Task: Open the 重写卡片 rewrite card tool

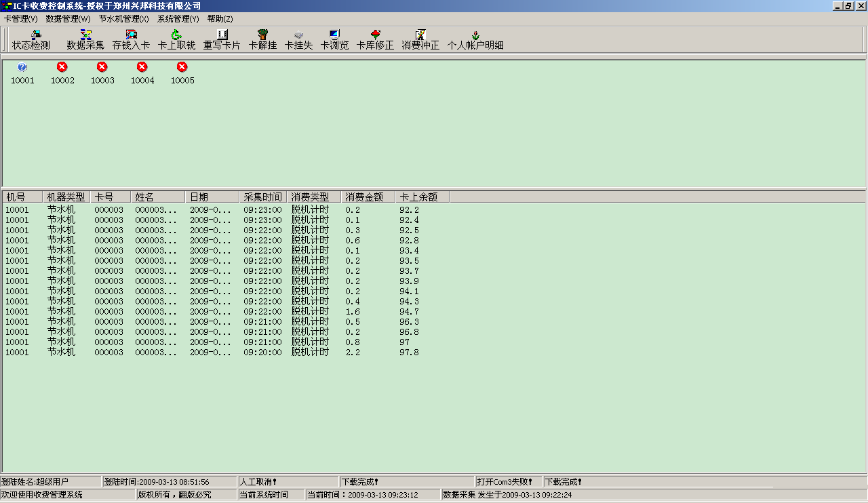Action: point(222,40)
